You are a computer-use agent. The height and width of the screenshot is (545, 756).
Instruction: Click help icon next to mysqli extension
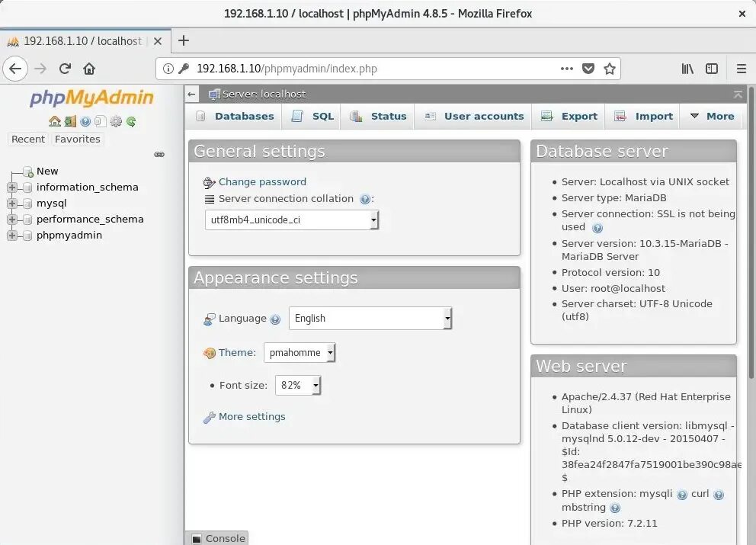pos(682,495)
